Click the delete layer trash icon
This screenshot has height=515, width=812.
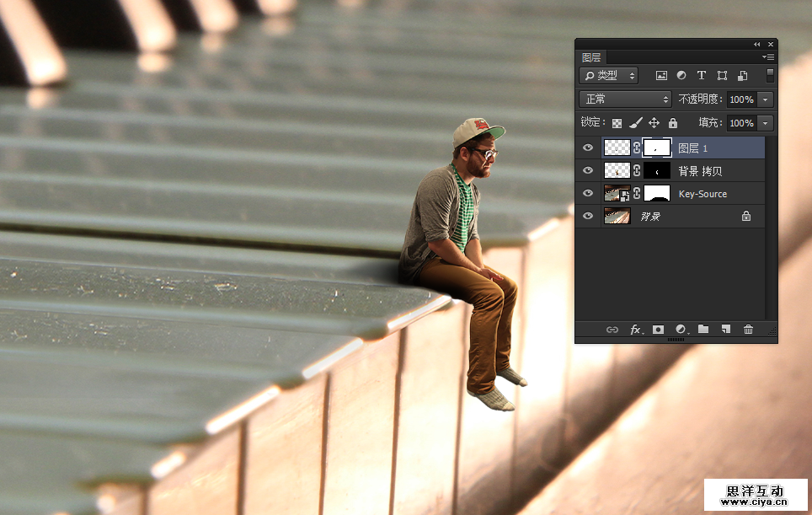(748, 330)
